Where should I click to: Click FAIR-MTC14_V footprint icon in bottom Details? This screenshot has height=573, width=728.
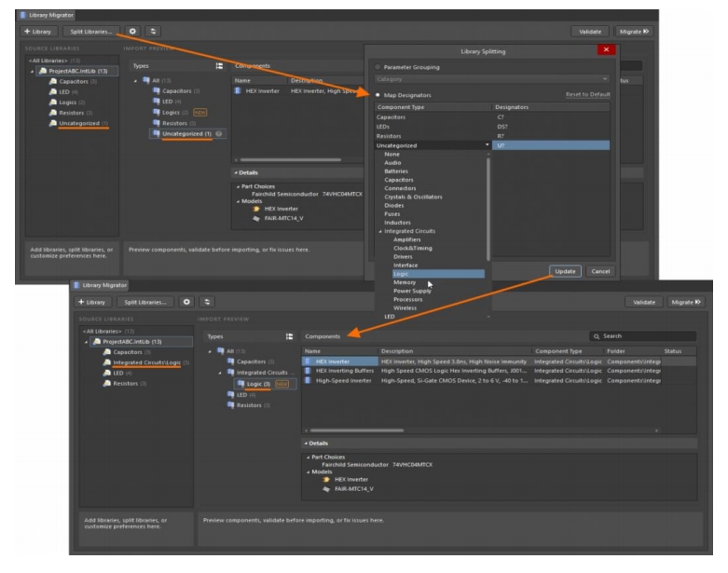click(x=326, y=488)
